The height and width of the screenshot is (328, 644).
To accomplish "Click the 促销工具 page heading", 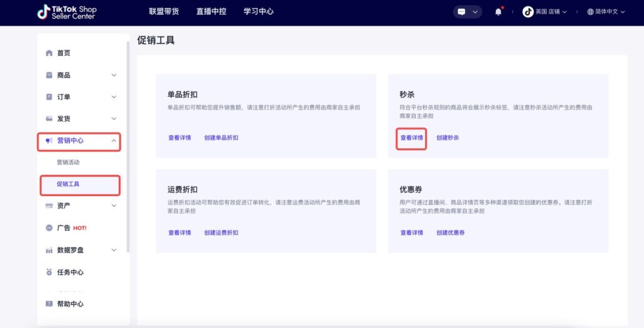I will coord(156,40).
